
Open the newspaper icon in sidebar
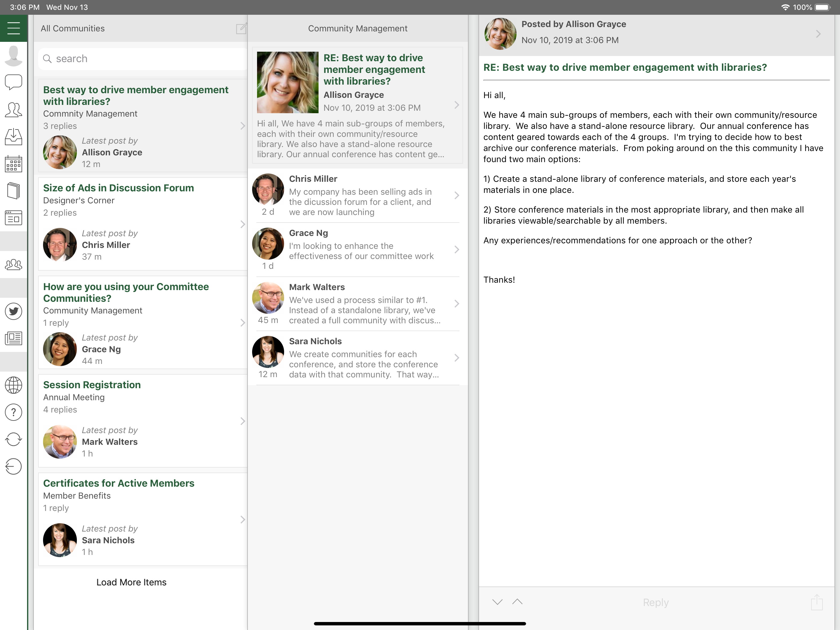coord(13,338)
